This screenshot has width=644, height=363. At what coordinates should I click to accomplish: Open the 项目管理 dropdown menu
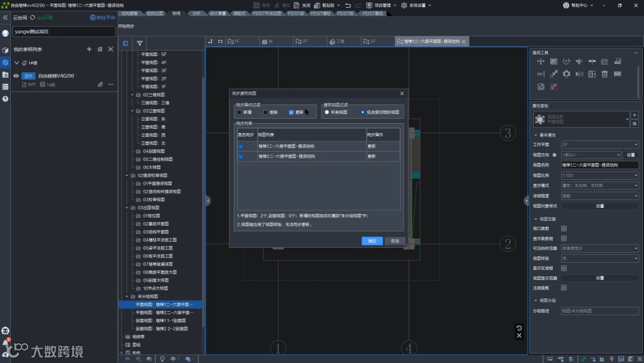click(382, 5)
